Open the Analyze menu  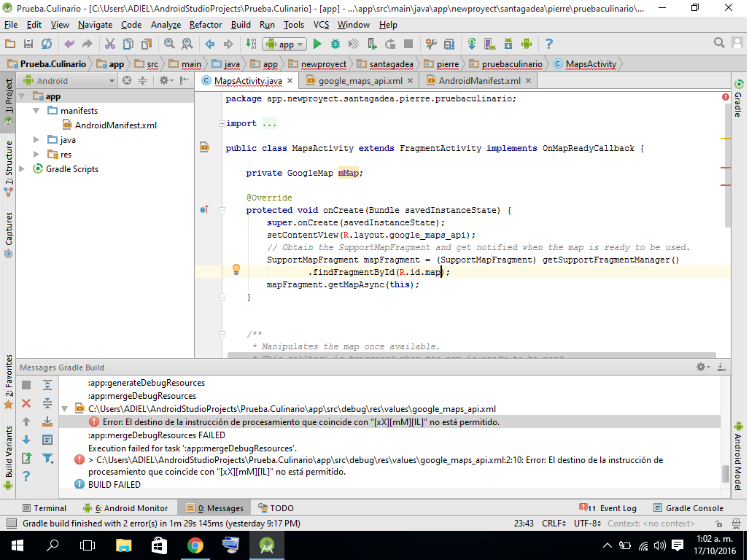click(166, 25)
